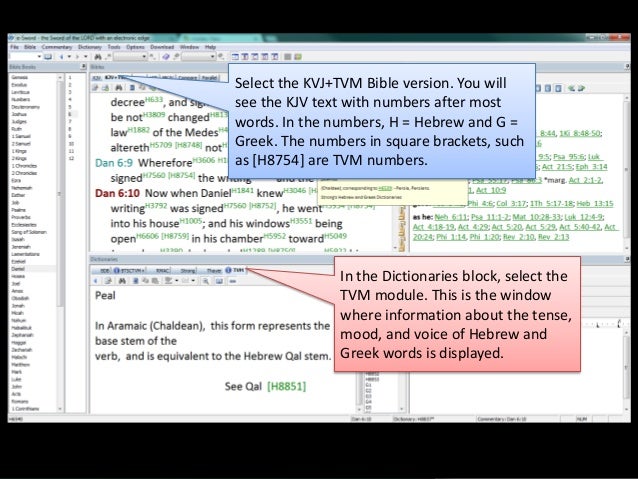Switch to the KJV Bible tab
Image resolution: width=638 pixels, height=479 pixels.
[x=96, y=78]
